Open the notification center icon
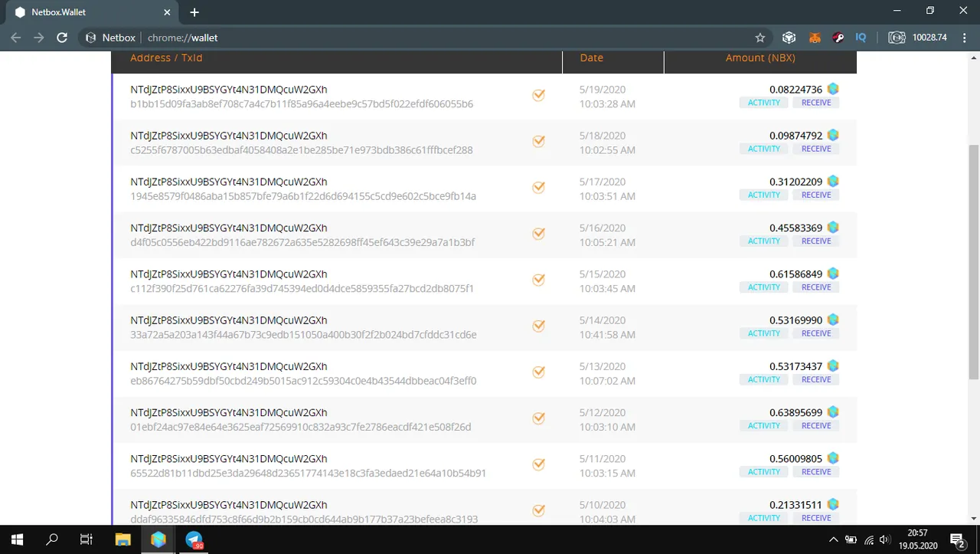The image size is (980, 554). 957,539
